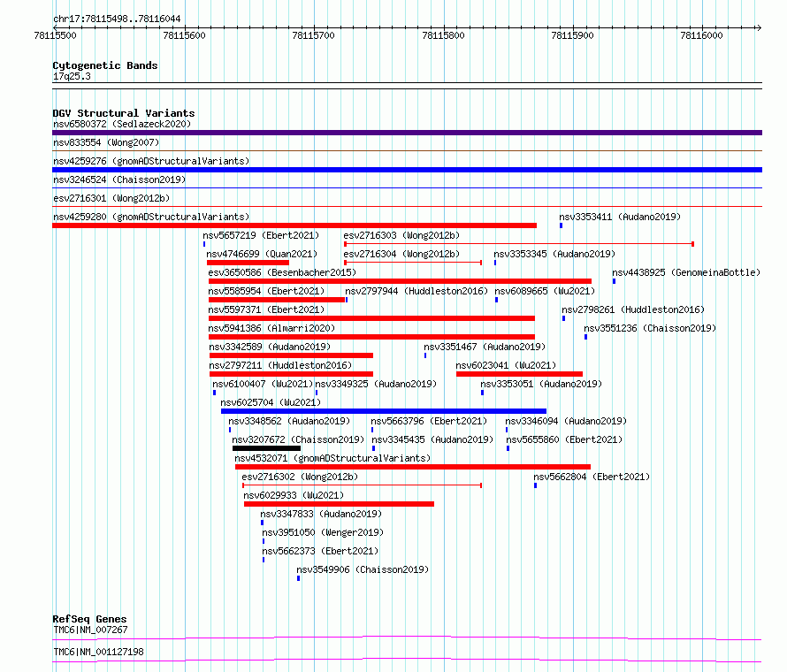Click the blue nsv4259276 variant bar

[x=407, y=170]
